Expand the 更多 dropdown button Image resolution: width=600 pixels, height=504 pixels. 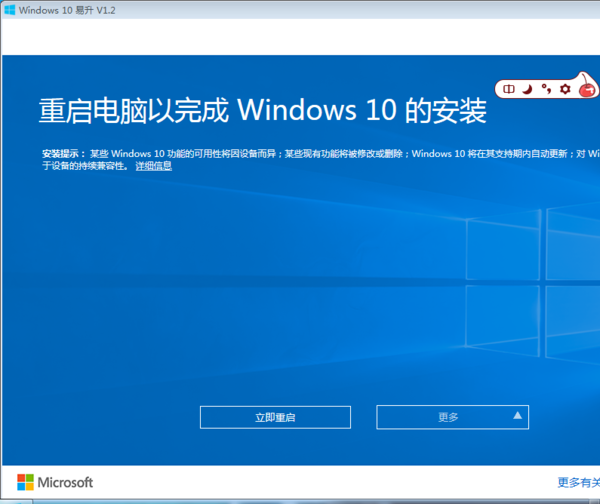tap(452, 417)
